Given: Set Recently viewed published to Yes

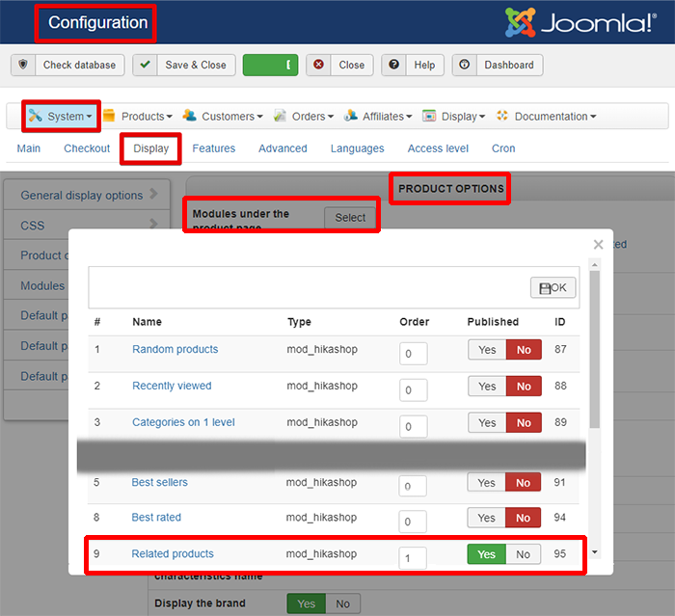Looking at the screenshot, I should click(x=487, y=387).
